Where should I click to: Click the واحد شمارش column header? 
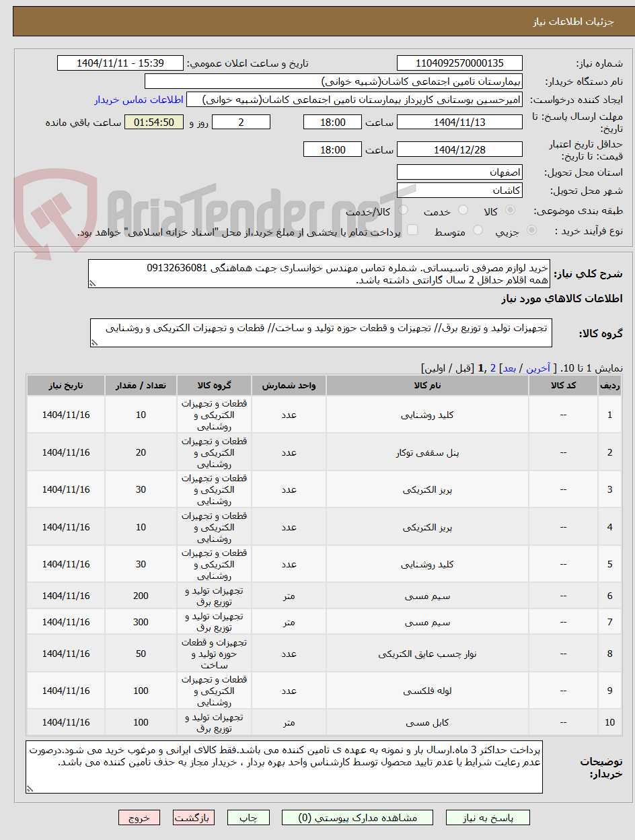(x=289, y=385)
